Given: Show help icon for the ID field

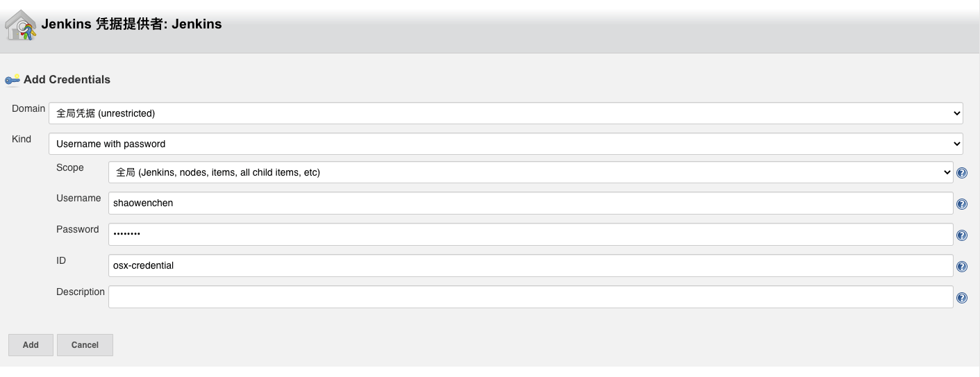Looking at the screenshot, I should coord(962,267).
